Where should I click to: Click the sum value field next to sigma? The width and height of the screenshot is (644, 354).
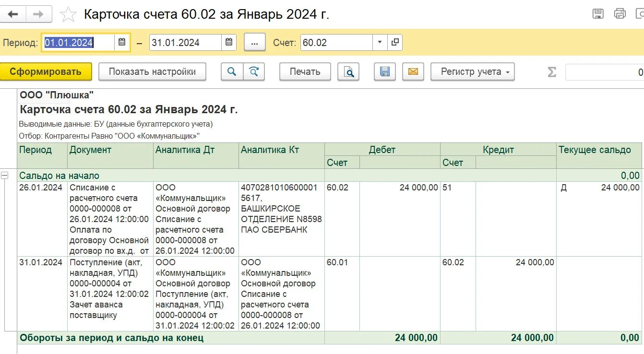tap(605, 72)
